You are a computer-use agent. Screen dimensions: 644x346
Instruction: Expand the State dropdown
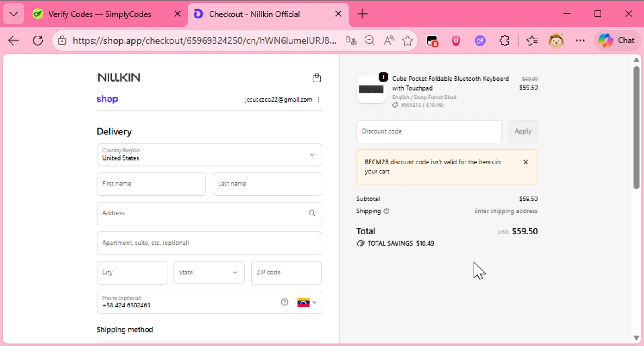pyautogui.click(x=209, y=273)
